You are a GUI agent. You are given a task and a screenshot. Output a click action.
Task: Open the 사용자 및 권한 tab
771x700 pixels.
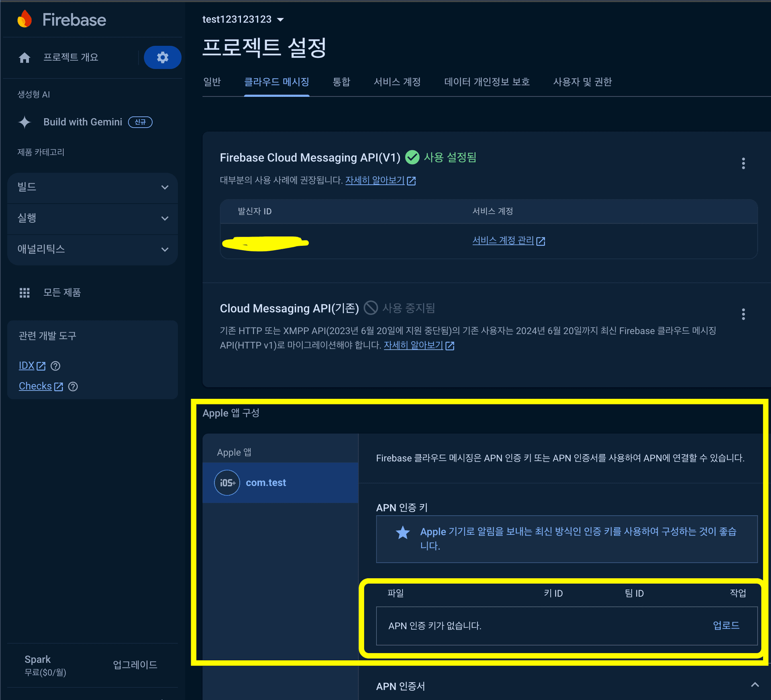[582, 82]
